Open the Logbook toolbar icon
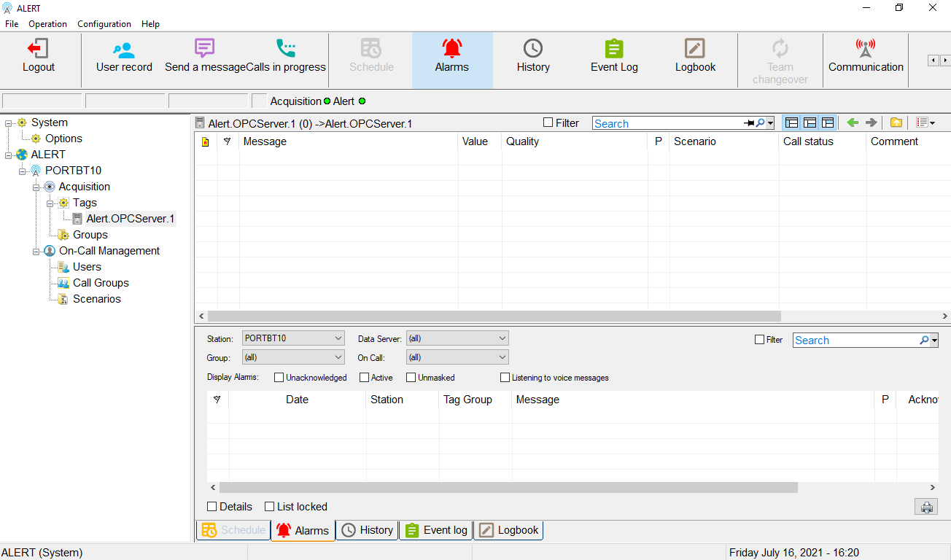 pyautogui.click(x=695, y=50)
